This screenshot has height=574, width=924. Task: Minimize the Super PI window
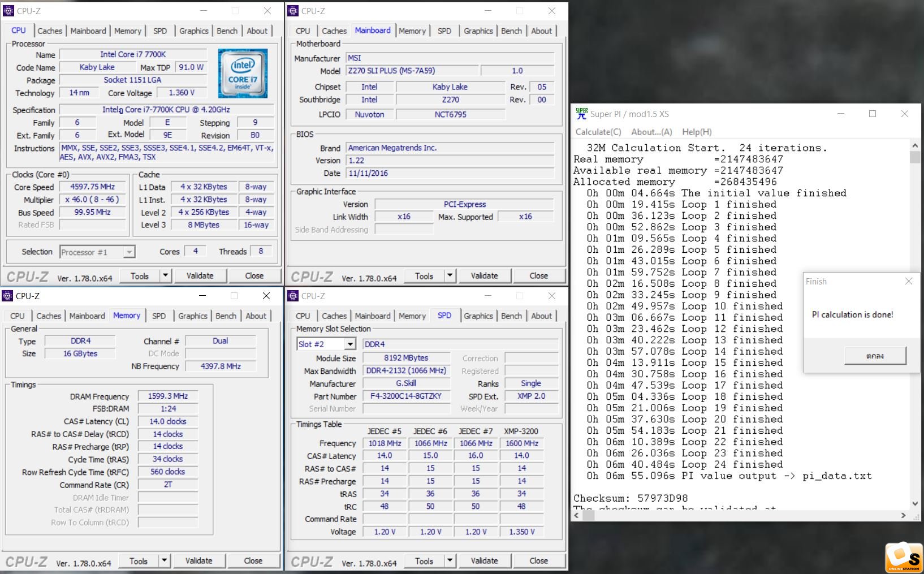(x=841, y=114)
